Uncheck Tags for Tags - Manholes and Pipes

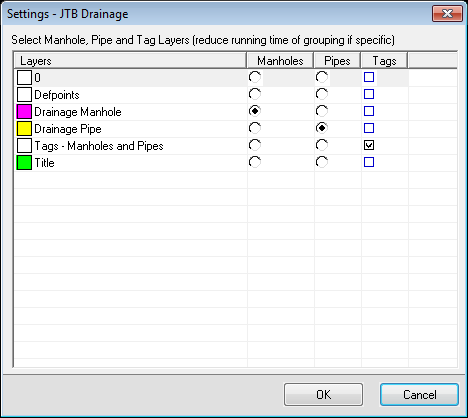pyautogui.click(x=369, y=145)
